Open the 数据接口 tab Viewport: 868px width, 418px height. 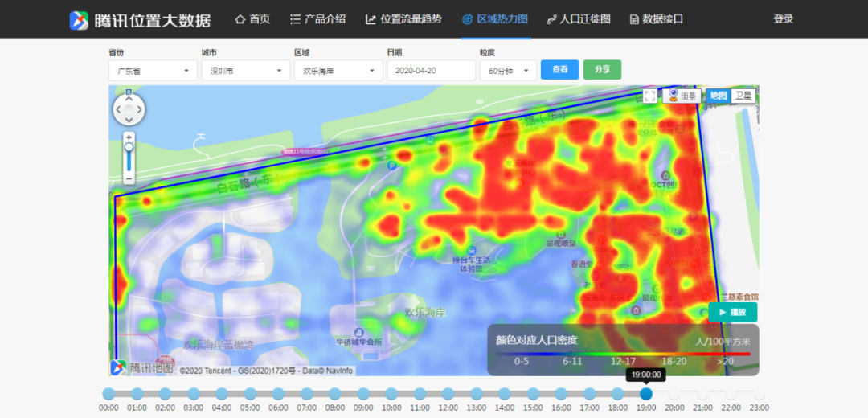[x=657, y=19]
